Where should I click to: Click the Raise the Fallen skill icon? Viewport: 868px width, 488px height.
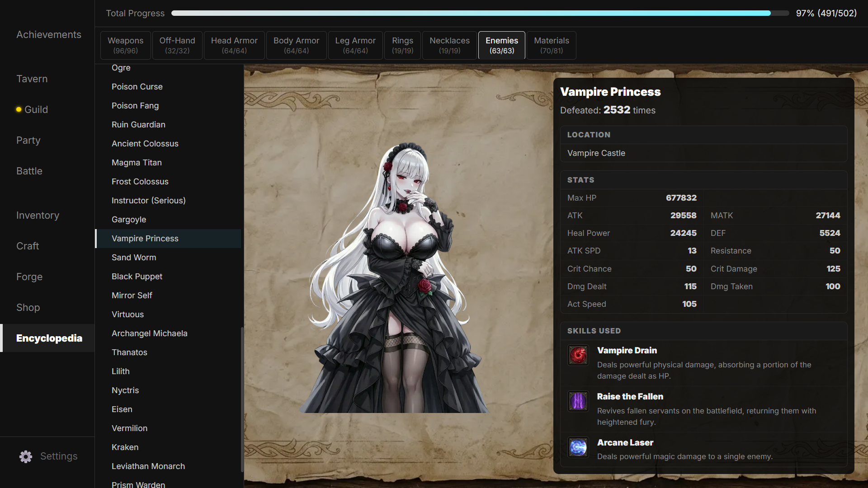(x=578, y=401)
